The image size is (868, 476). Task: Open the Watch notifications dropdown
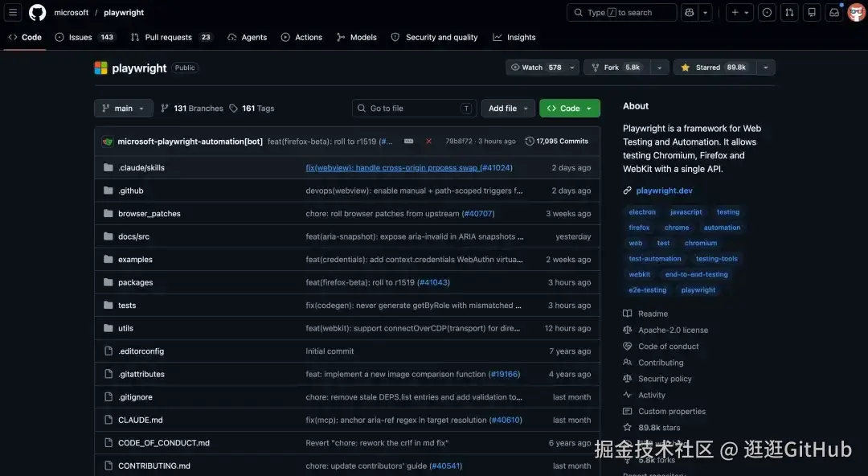(542, 68)
